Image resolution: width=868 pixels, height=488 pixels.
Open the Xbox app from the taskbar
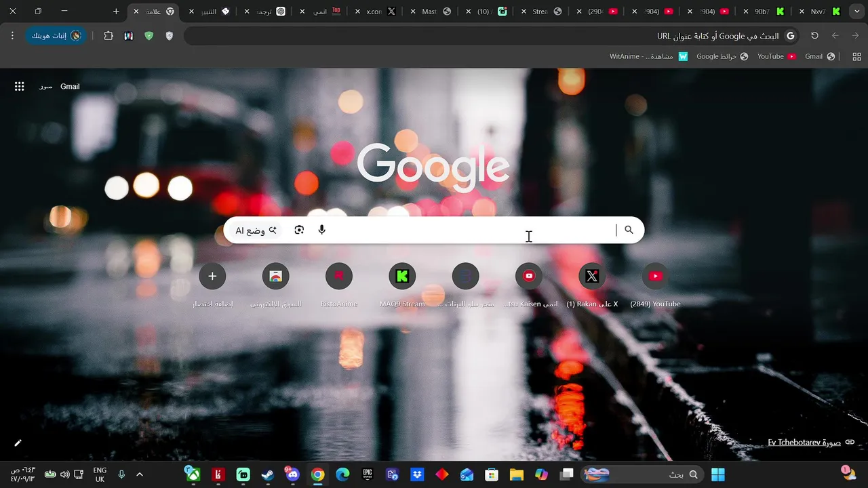(x=193, y=474)
